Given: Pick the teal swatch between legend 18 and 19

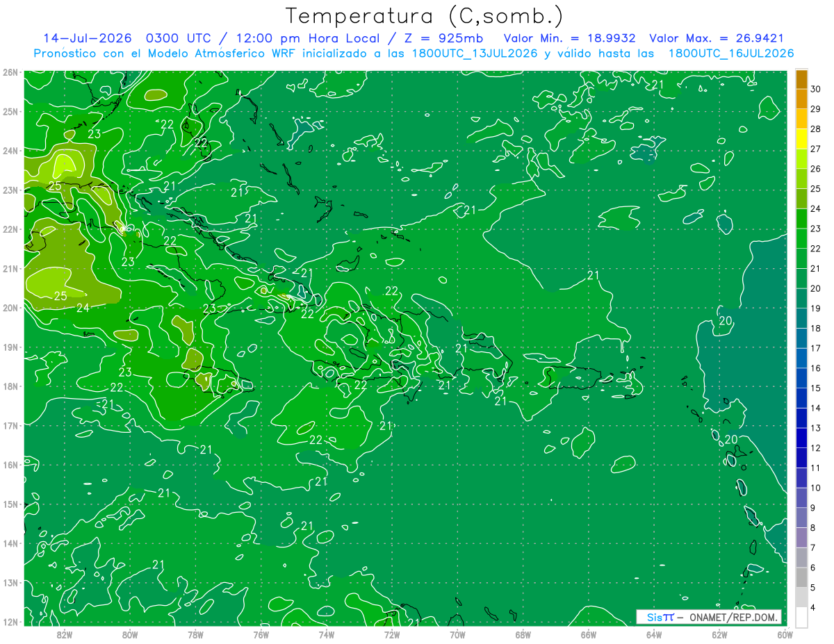Looking at the screenshot, I should pos(801,318).
